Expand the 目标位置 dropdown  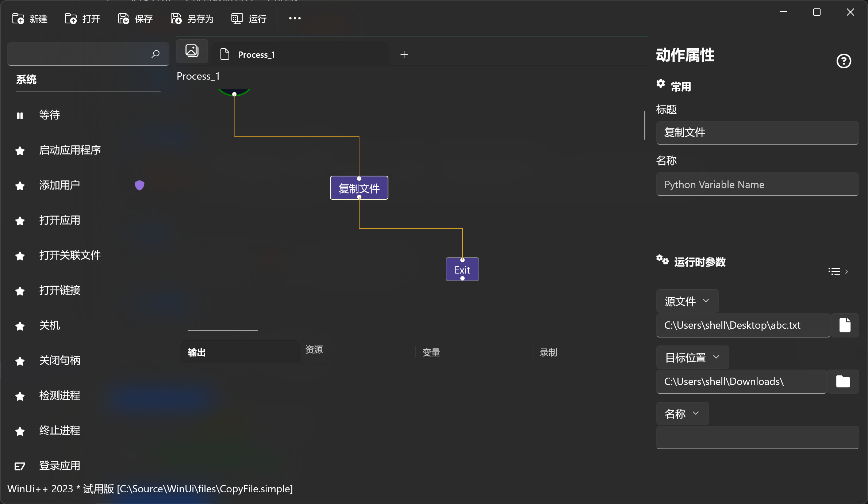pos(692,357)
